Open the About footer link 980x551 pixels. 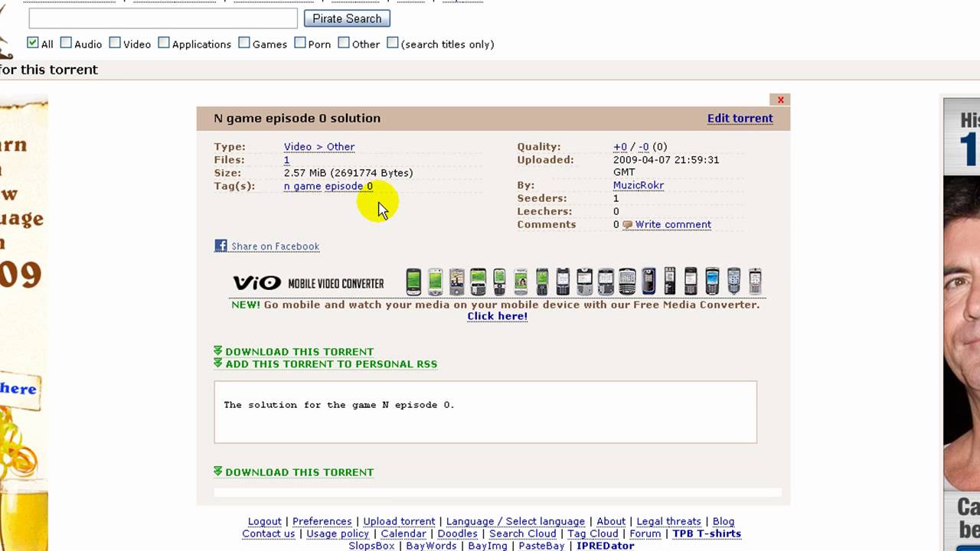611,521
